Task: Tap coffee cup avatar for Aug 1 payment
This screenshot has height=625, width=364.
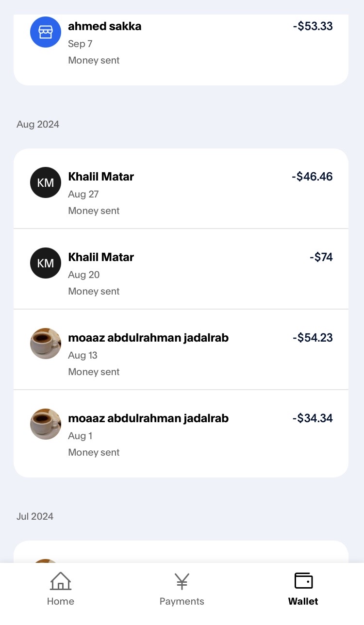Action: (x=46, y=424)
